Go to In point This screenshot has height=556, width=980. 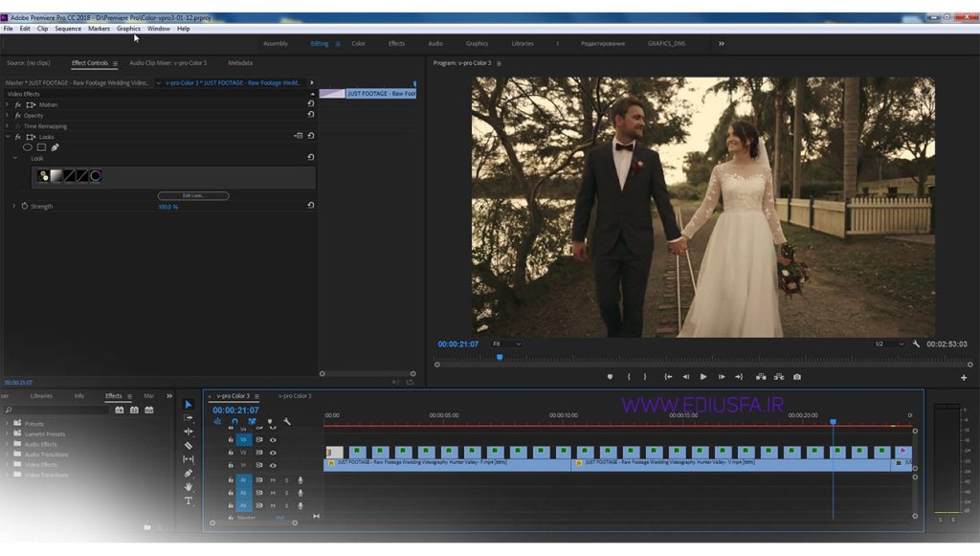click(668, 377)
